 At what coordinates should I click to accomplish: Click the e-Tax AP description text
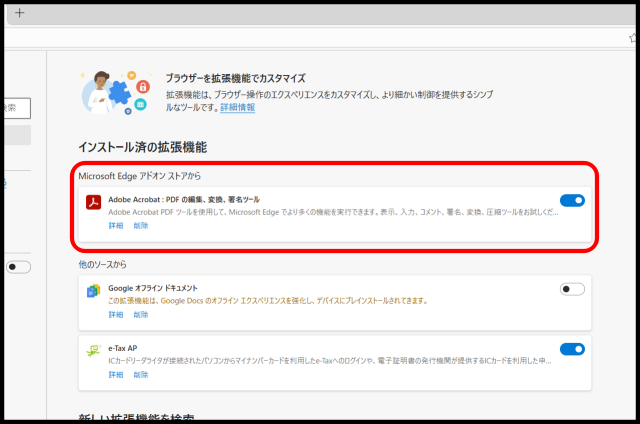pos(330,361)
